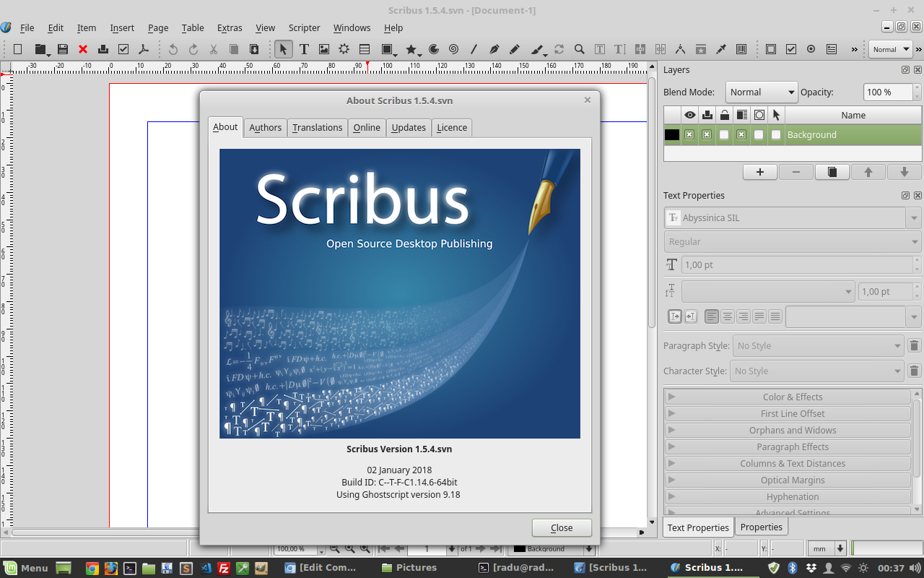The width and height of the screenshot is (924, 578).
Task: Select the Spiral tool
Action: coord(453,49)
